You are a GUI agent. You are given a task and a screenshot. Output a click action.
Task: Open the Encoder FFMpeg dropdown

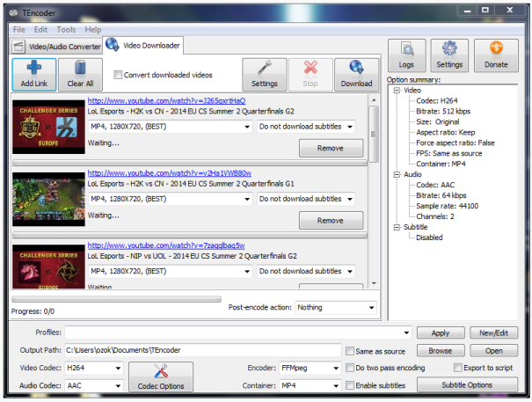310,368
